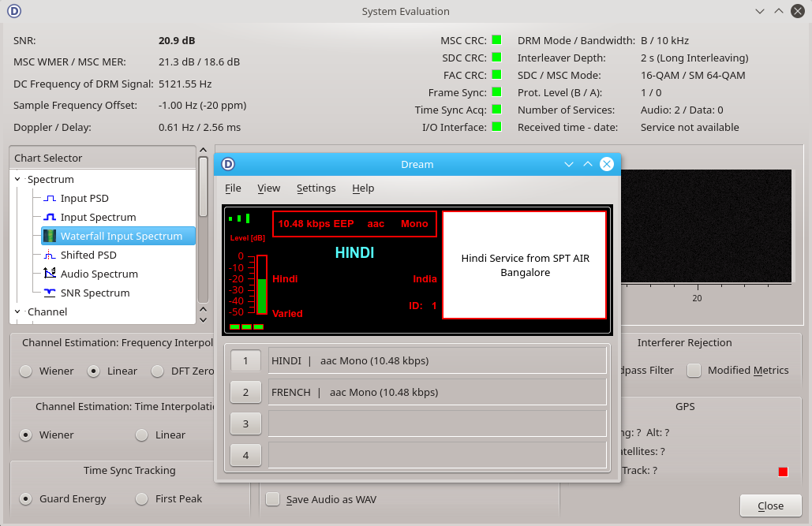The width and height of the screenshot is (812, 526).
Task: Click the Service not available text
Action: click(x=690, y=127)
